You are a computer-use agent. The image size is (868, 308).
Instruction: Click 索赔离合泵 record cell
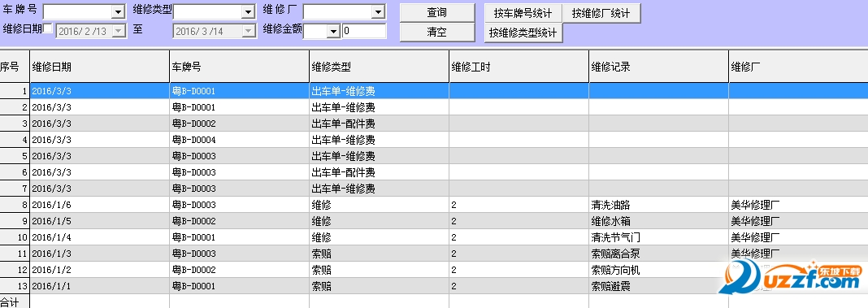[x=659, y=254]
